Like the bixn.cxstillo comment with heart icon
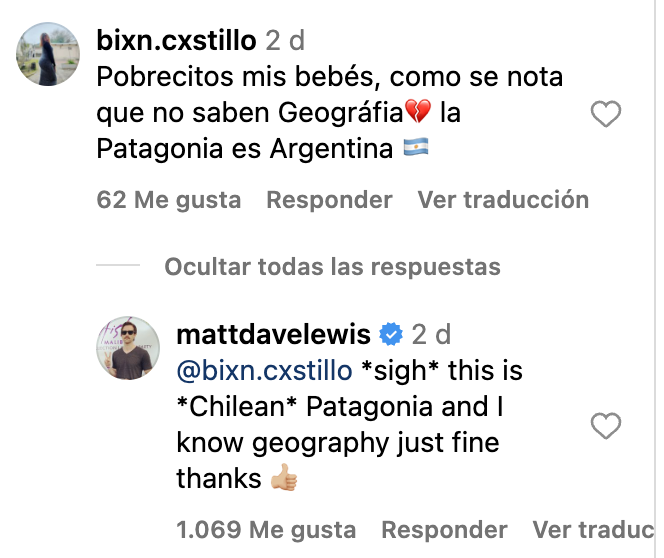This screenshot has width=664, height=558. tap(606, 115)
